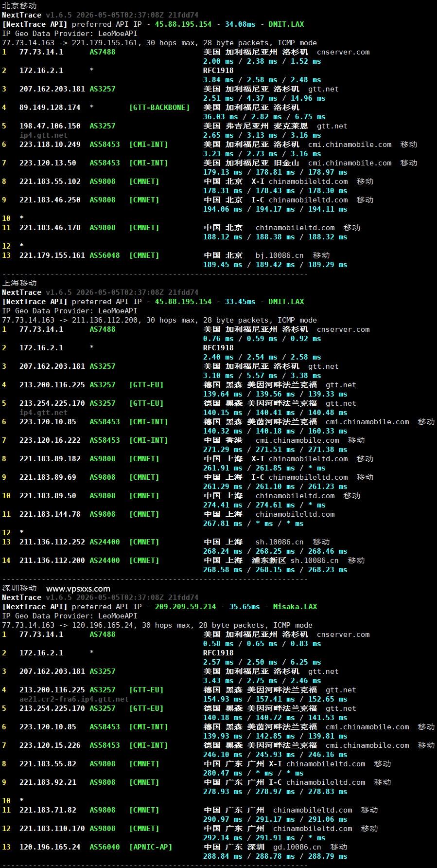Click the "292.14 ms" latency value
This screenshot has height=868, width=437.
pyautogui.click(x=223, y=837)
